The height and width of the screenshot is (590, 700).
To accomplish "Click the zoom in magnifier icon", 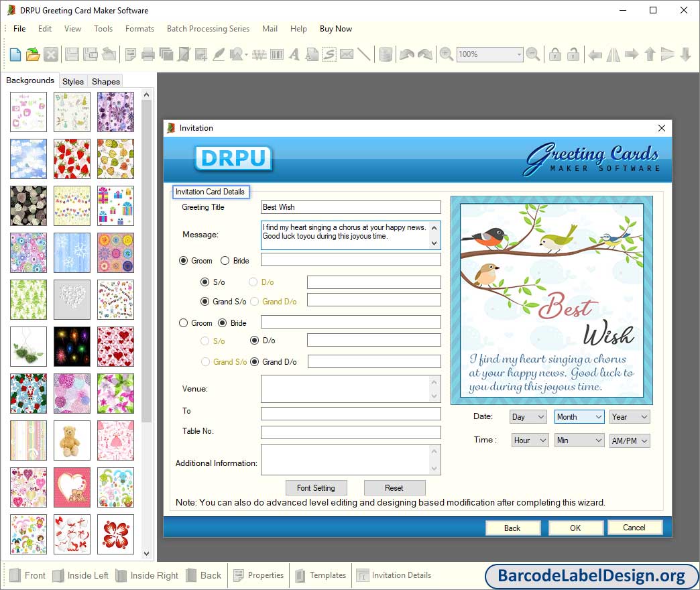I will tap(446, 54).
